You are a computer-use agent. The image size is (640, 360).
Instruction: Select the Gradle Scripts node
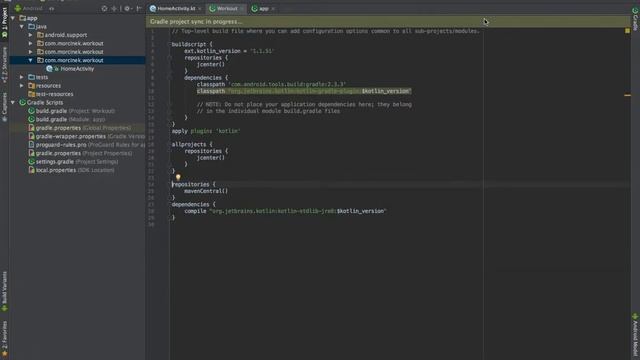[x=41, y=102]
